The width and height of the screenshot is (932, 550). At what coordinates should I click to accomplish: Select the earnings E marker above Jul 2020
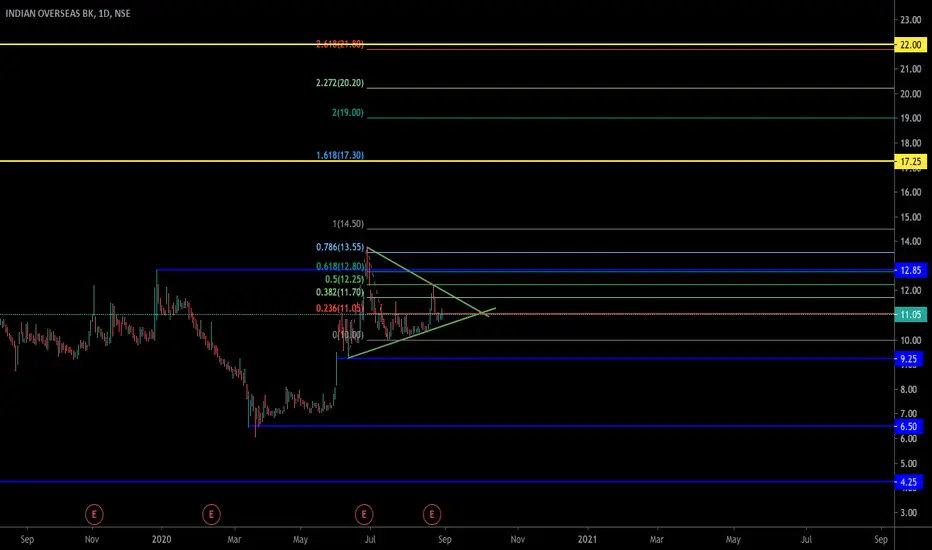pos(364,514)
